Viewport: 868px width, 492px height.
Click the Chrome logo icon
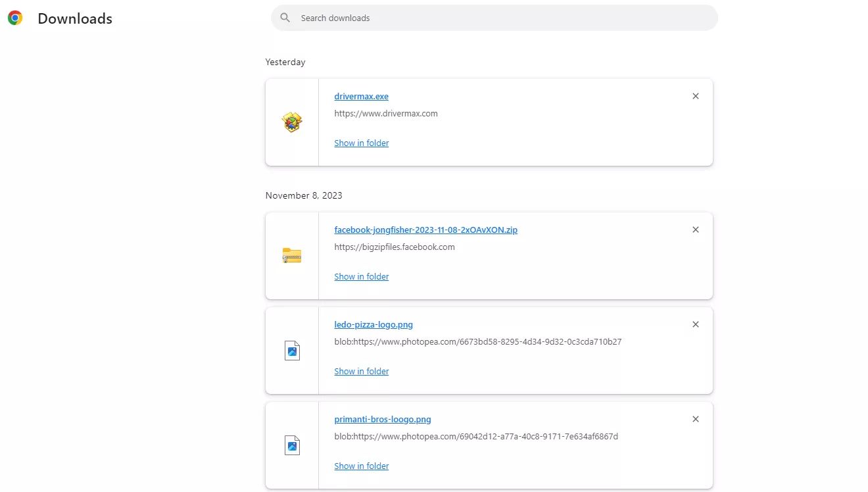tap(15, 18)
